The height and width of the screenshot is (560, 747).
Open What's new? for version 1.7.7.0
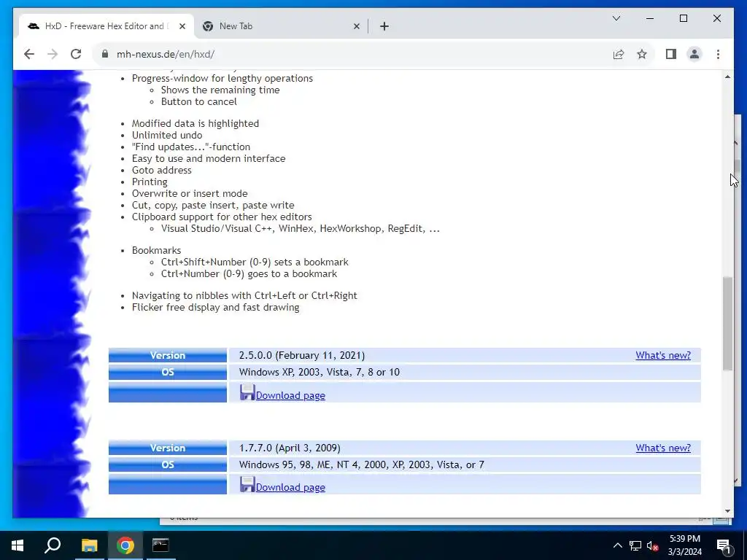662,448
